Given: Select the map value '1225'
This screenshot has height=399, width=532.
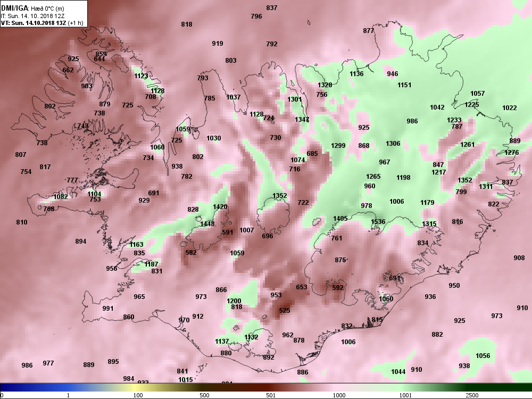Looking at the screenshot, I should tap(471, 104).
